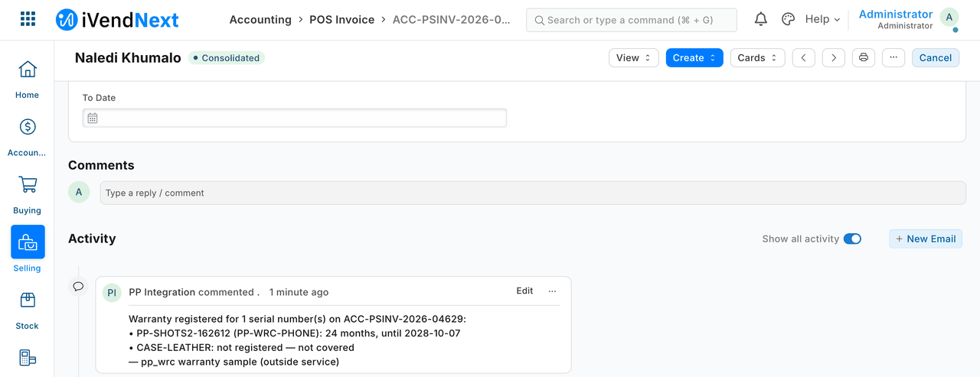The width and height of the screenshot is (980, 377).
Task: Open the theme palette icon
Action: pos(788,19)
